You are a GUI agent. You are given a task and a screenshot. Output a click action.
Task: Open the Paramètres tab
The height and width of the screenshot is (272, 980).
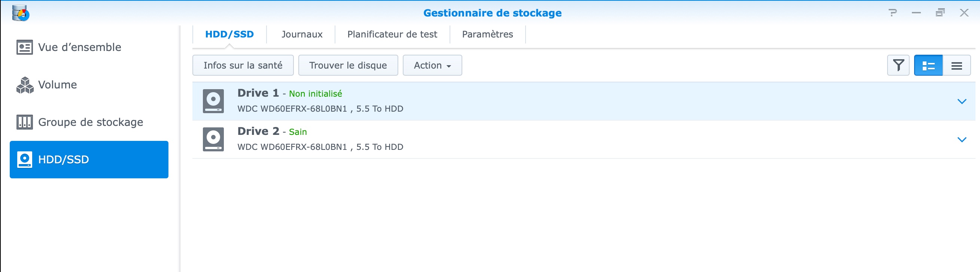point(487,34)
